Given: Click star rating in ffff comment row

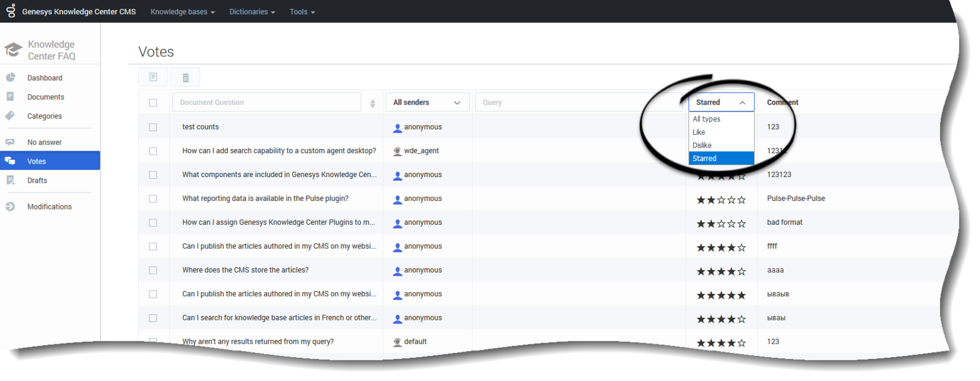Looking at the screenshot, I should 721,247.
